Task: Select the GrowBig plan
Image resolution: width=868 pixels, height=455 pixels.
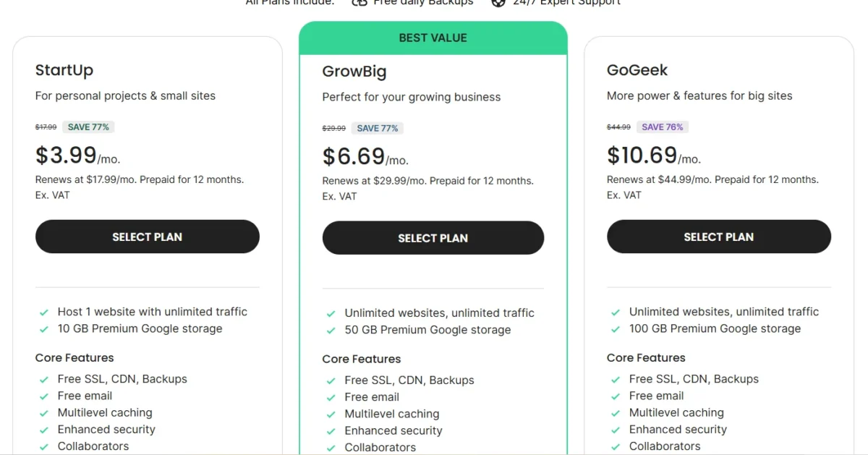Action: pos(433,238)
